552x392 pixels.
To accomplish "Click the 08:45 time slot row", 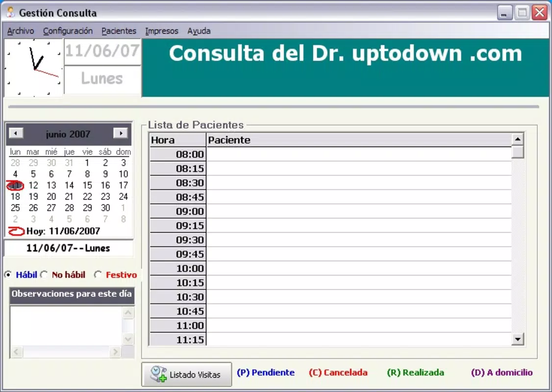I will (x=330, y=197).
